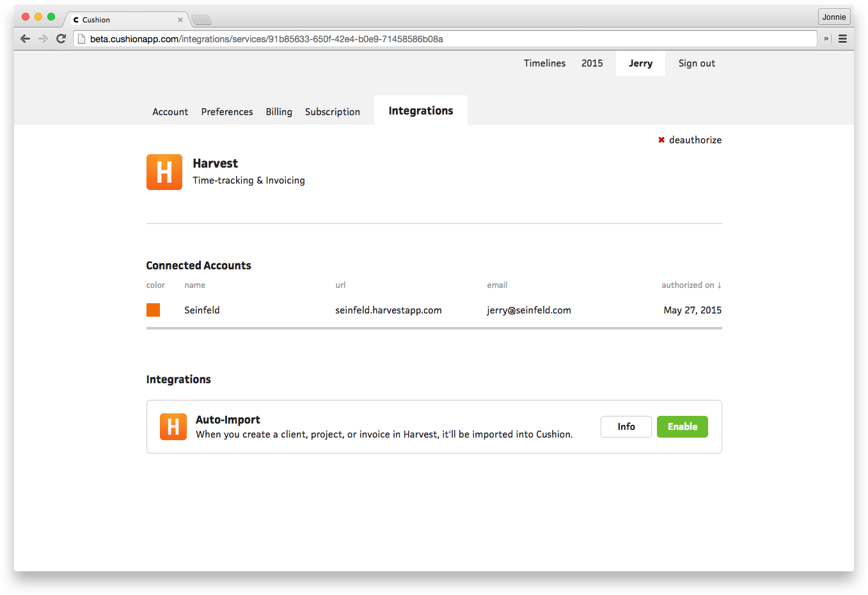Image resolution: width=868 pixels, height=595 pixels.
Task: Click the deauthorize link
Action: (x=695, y=140)
